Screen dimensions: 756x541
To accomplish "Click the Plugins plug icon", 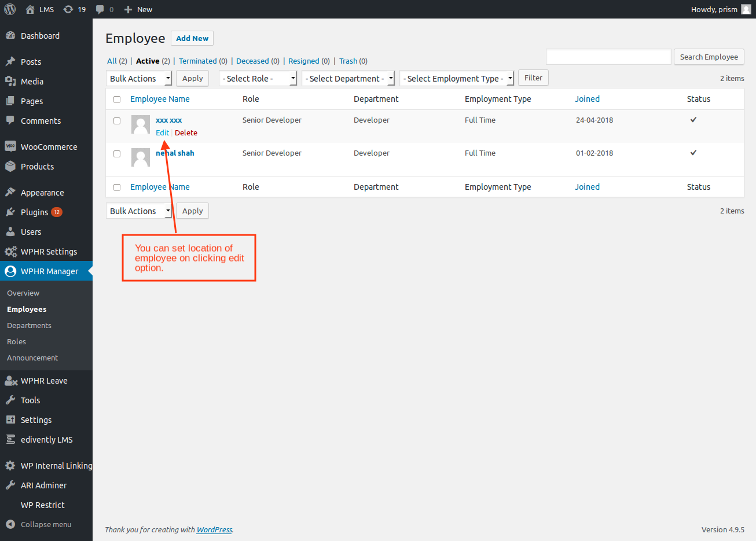I will [x=10, y=212].
